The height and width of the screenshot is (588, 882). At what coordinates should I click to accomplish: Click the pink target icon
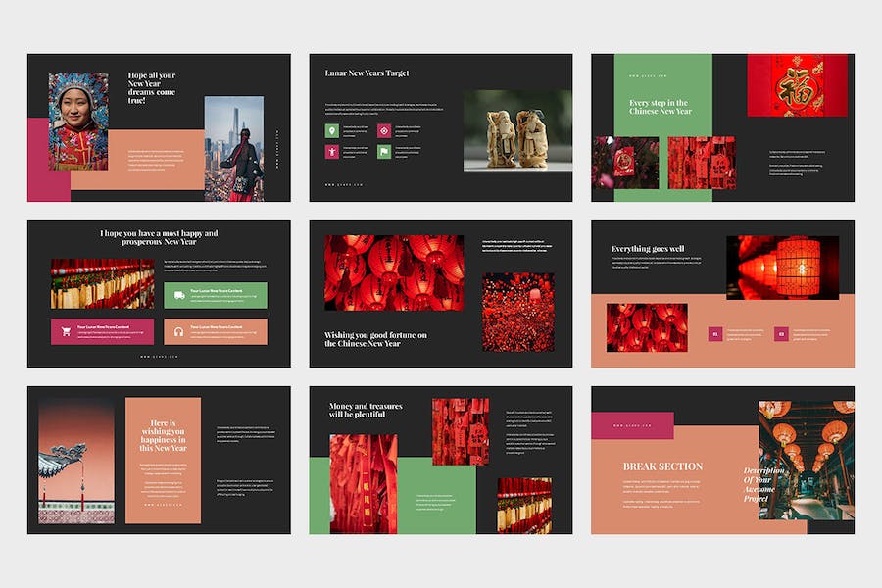click(x=384, y=131)
